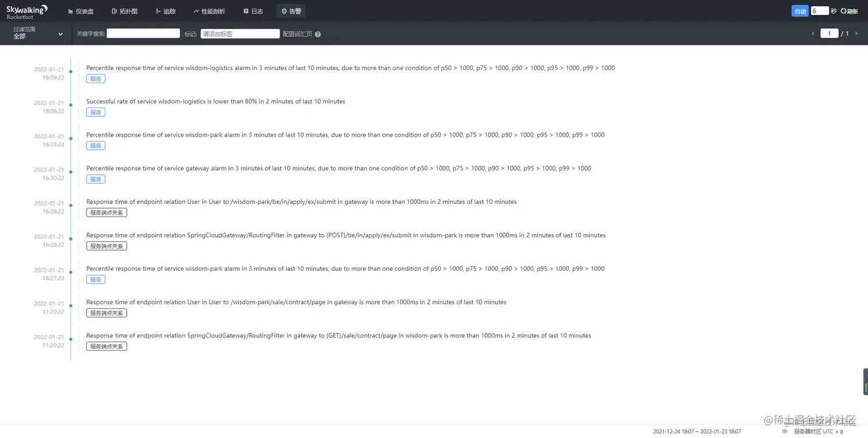Click 服务 tag under successful rate alarm
Image resolution: width=868 pixels, height=438 pixels.
pos(96,112)
